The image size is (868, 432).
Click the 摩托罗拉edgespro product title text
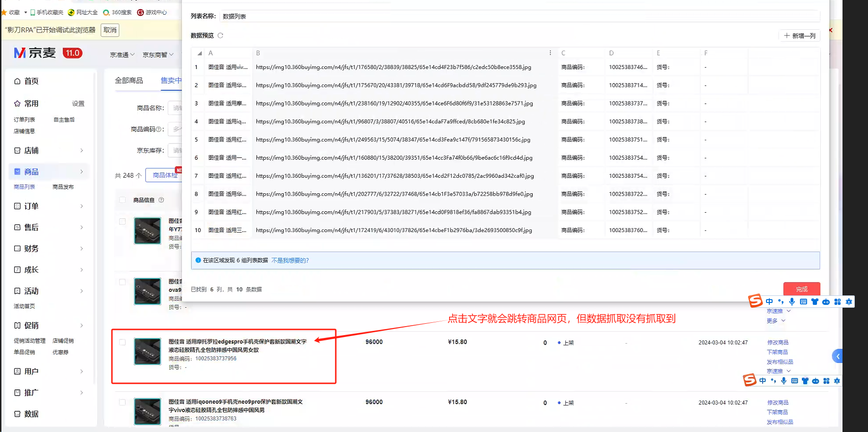238,346
